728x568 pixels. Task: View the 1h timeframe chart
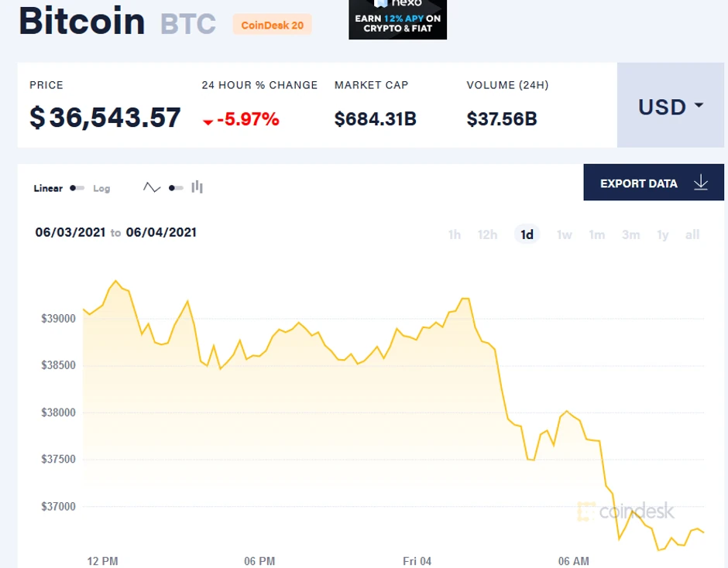[x=455, y=234]
